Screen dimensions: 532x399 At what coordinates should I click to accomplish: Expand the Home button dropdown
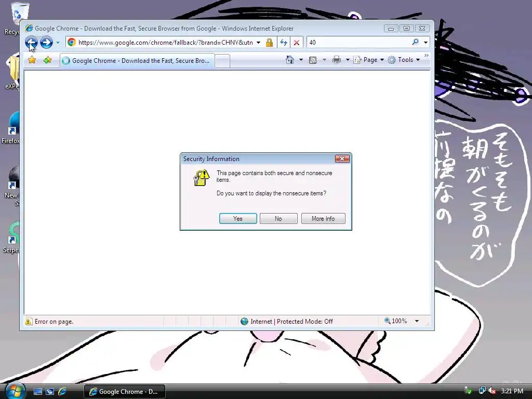click(301, 60)
